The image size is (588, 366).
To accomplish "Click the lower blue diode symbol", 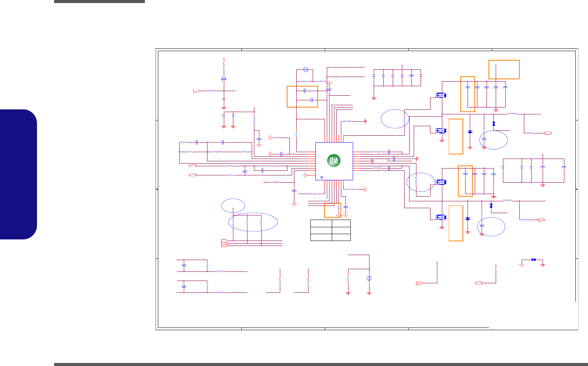I will click(x=468, y=218).
